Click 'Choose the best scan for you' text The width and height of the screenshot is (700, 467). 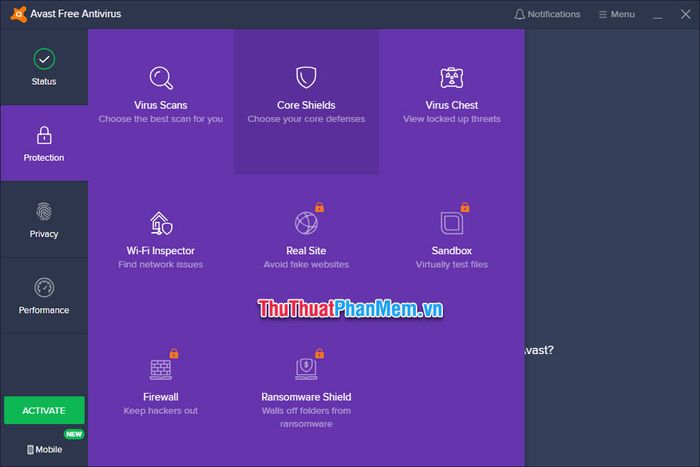pyautogui.click(x=161, y=119)
